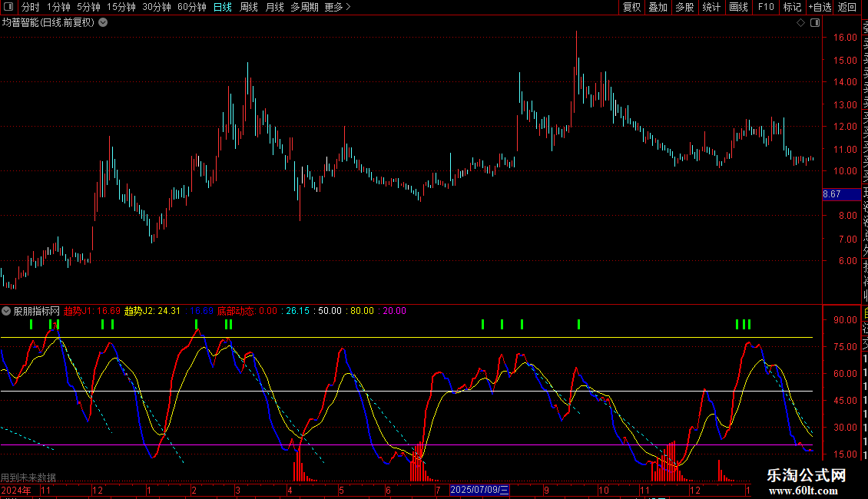868x499 pixels.
Task: Open the 复权 adjustment menu
Action: [x=631, y=7]
